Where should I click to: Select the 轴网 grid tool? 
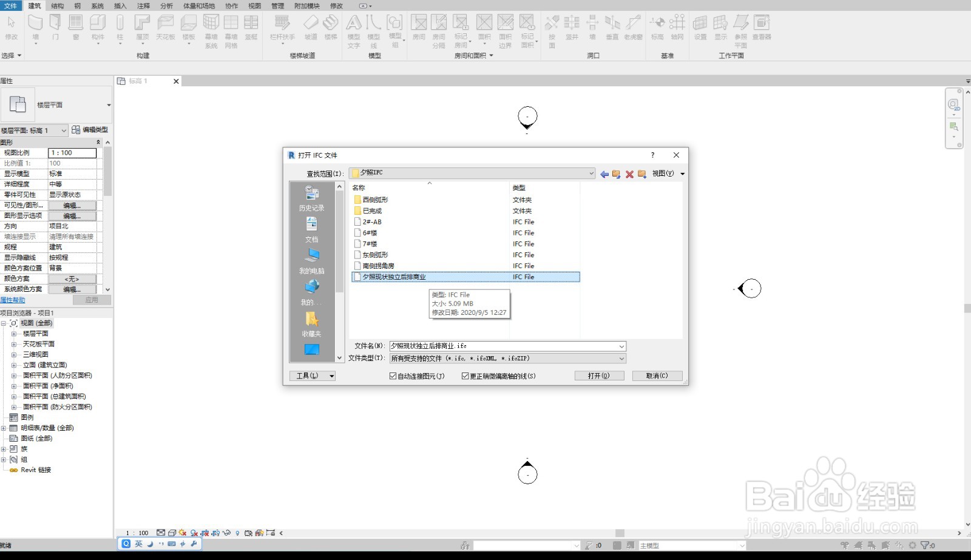coord(677,28)
